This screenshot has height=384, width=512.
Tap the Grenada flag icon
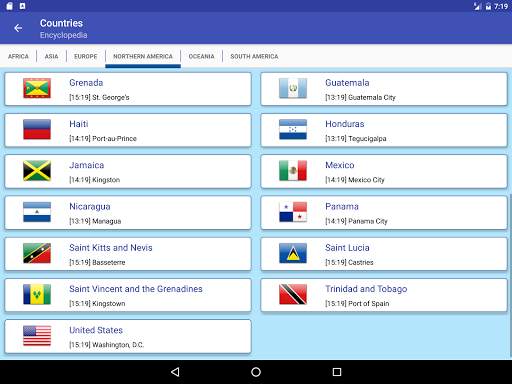(37, 88)
